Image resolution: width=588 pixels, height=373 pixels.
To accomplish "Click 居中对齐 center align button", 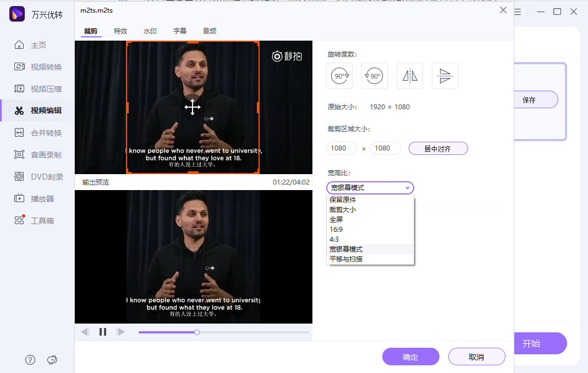I will [x=438, y=148].
